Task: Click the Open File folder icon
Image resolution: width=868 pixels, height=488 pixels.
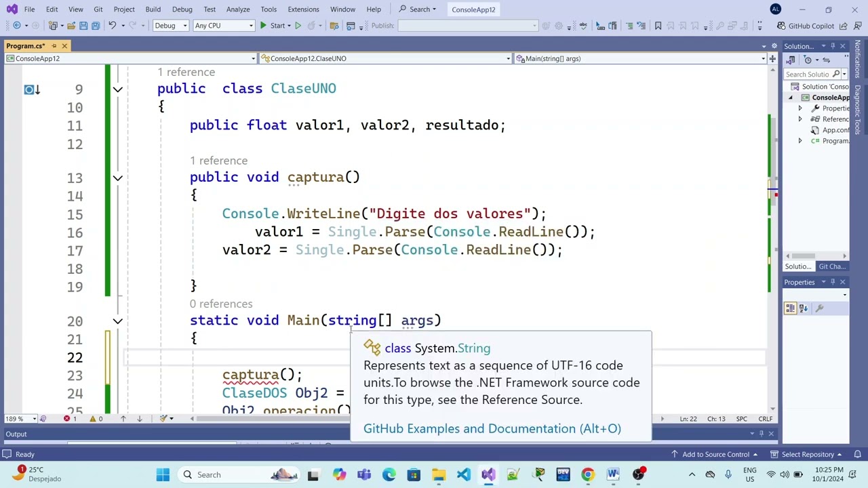Action: point(70,26)
